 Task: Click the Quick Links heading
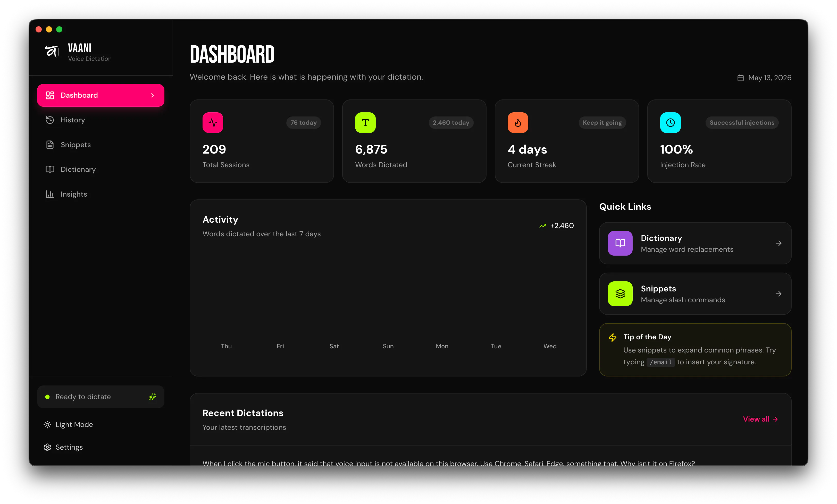625,206
